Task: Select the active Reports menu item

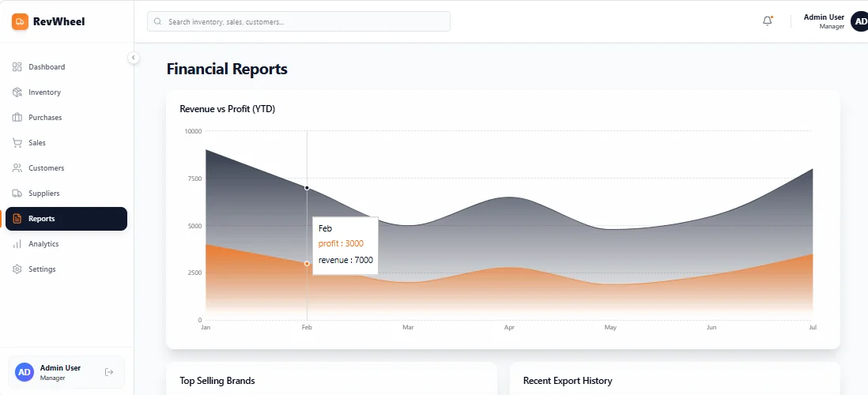Action: (x=66, y=219)
